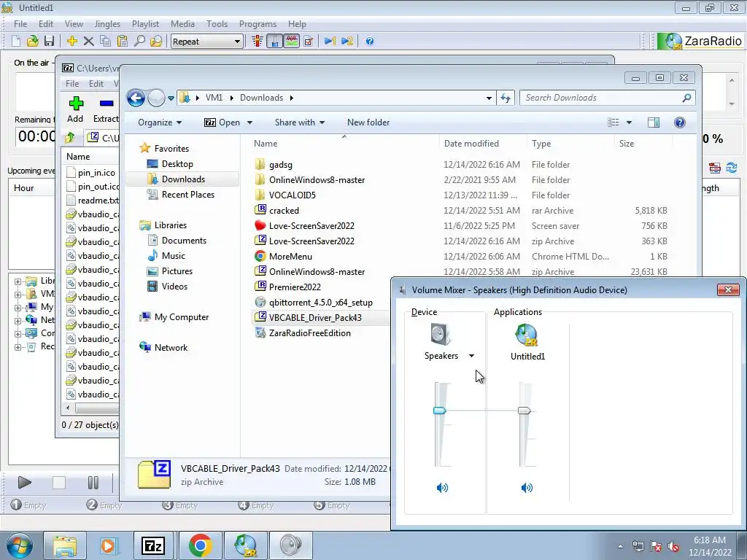Open the Programs menu
747x560 pixels.
258,24
